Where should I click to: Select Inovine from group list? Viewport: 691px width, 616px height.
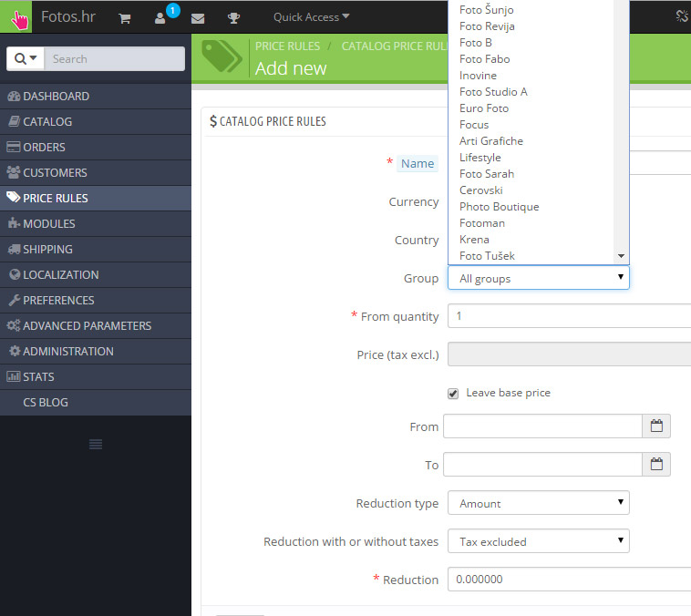[531, 76]
